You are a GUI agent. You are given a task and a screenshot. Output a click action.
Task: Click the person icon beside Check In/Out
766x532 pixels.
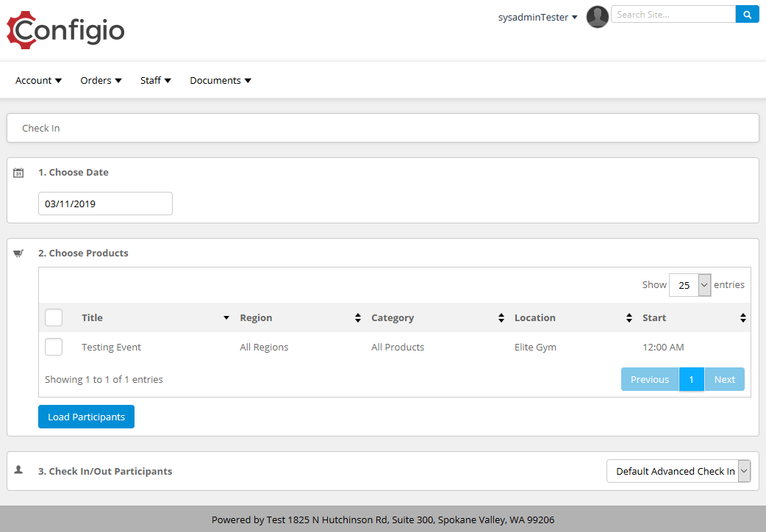coord(18,470)
